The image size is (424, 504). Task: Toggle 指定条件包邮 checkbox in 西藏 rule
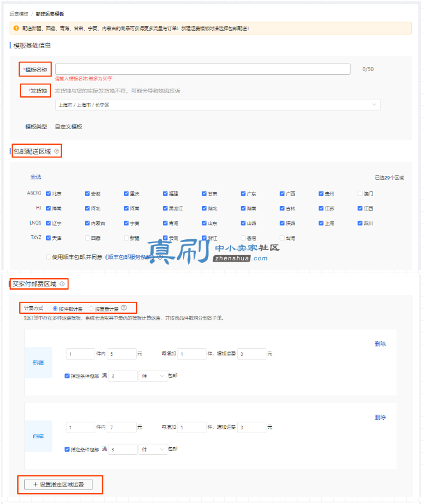pos(67,449)
